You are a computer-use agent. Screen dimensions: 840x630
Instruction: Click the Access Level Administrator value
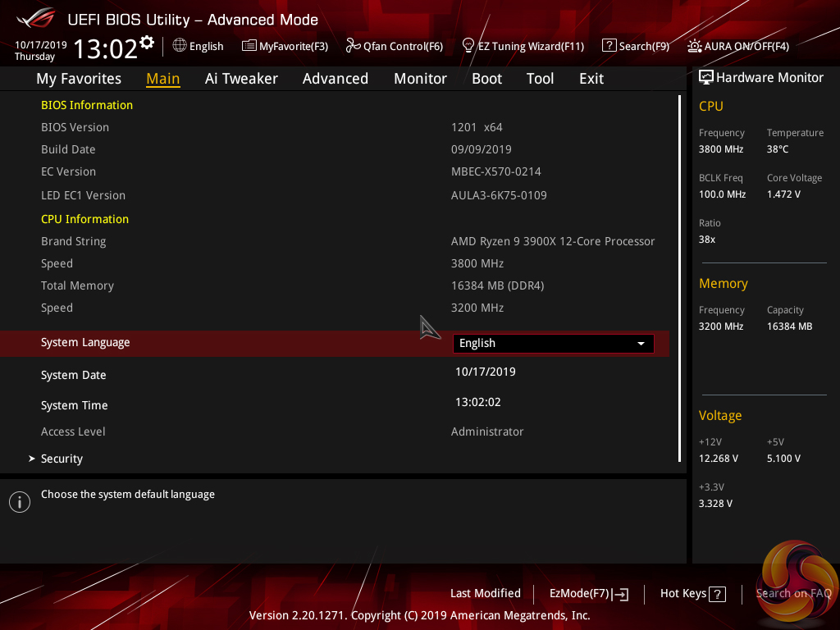(x=487, y=431)
